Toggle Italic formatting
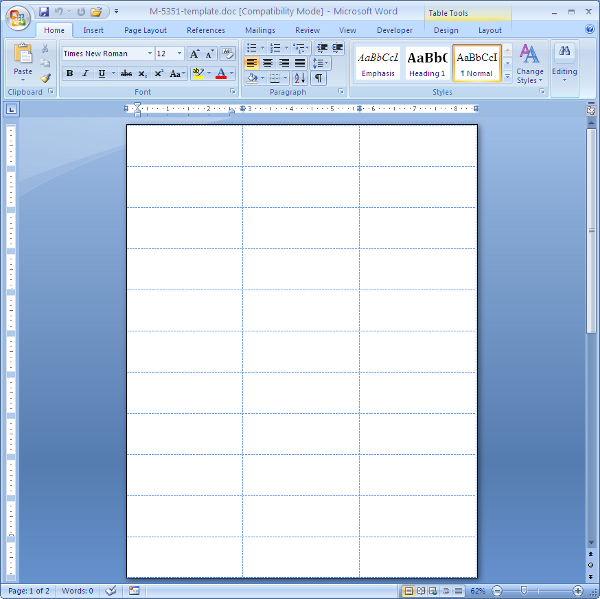The height and width of the screenshot is (599, 600). pos(85,74)
